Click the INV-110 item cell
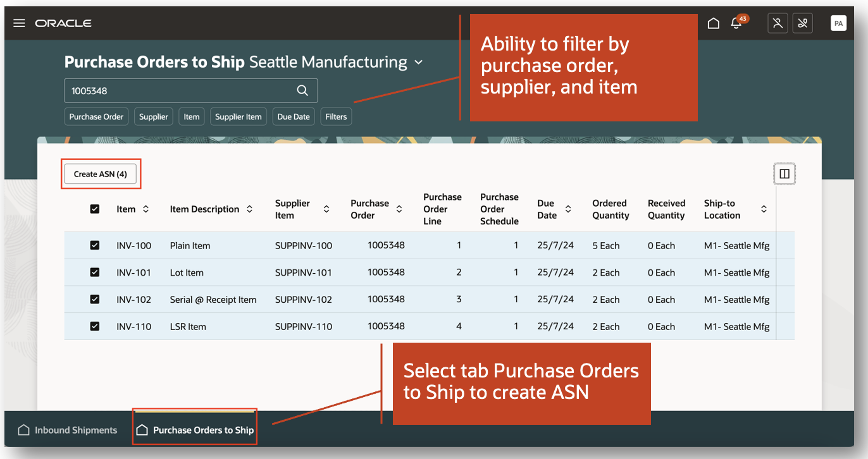 134,327
